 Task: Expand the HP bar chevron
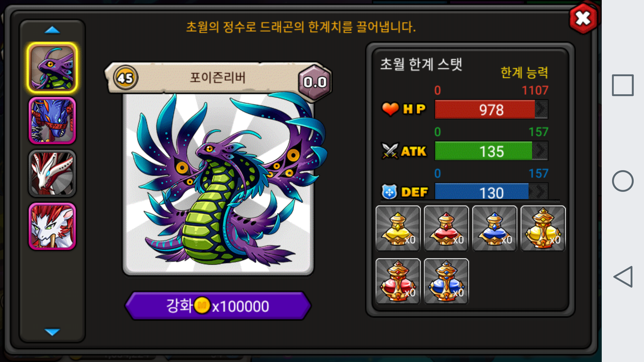[541, 109]
